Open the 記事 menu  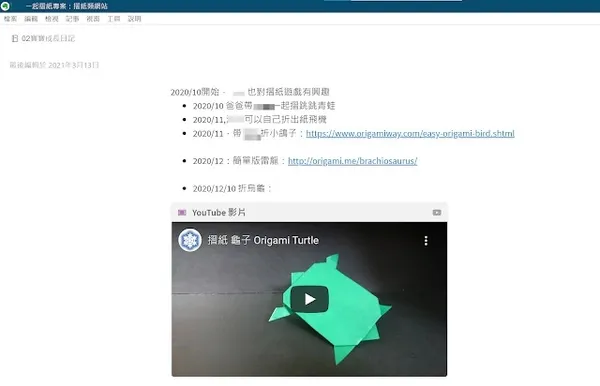(x=72, y=19)
